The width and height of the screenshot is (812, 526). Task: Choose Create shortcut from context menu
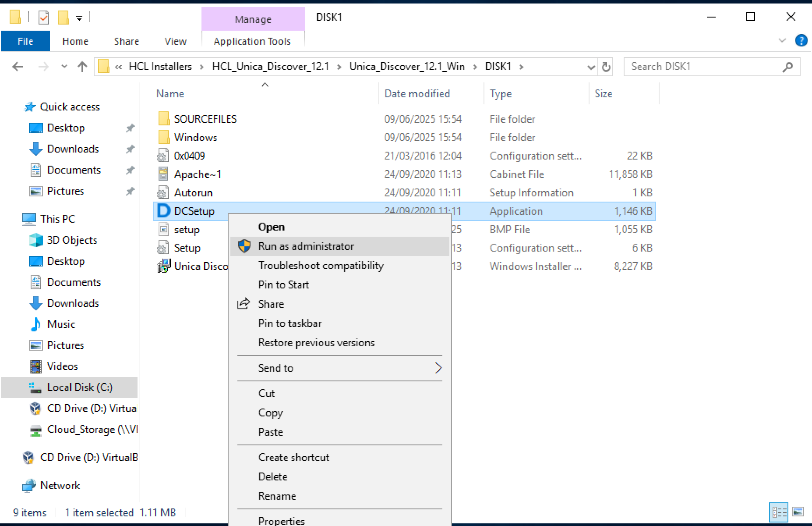tap(340, 458)
